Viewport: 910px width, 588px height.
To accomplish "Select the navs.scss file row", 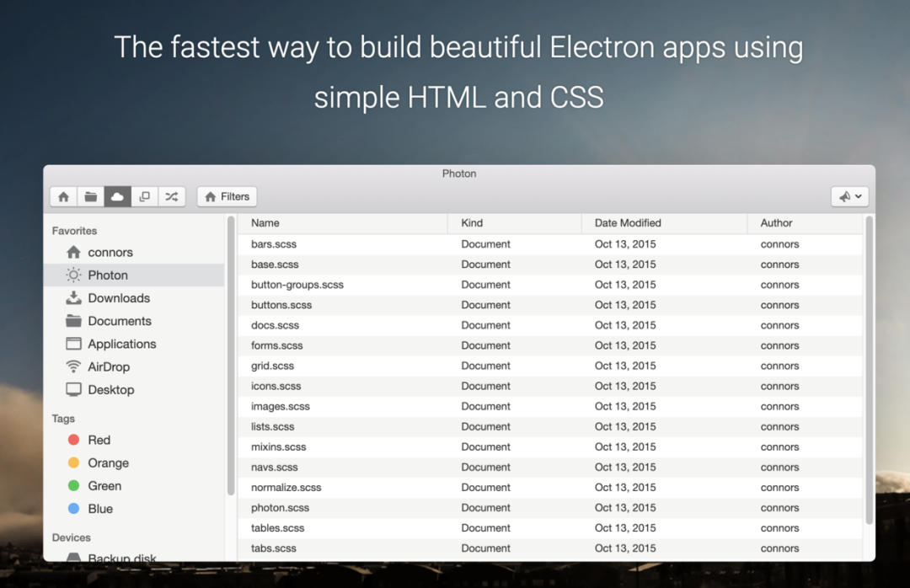I will [549, 468].
